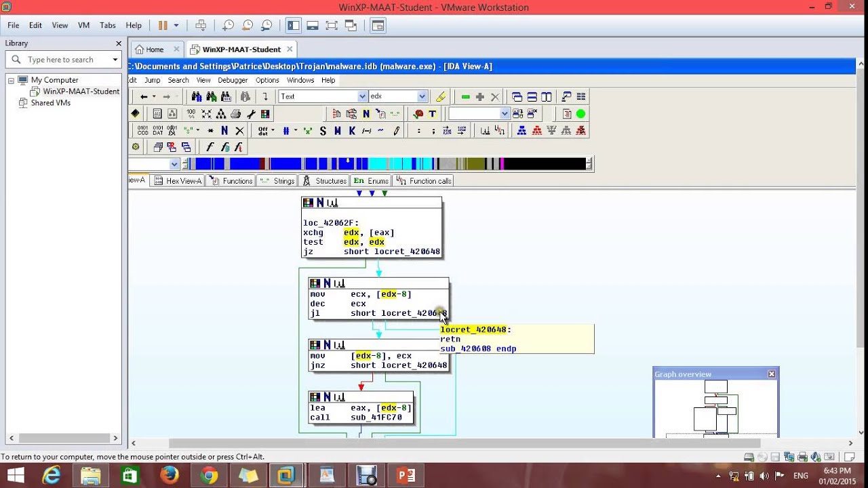Viewport: 868px width, 488px height.
Task: Toggle the VMware thumbnail bar view
Action: point(313,25)
